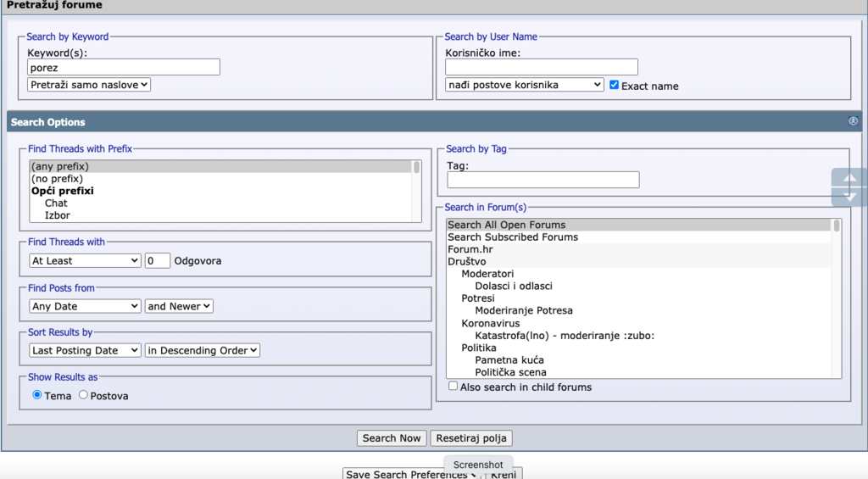Screen dimensions: 868x479
Task: Select Koronavirus in forum list
Action: tap(639, 323)
